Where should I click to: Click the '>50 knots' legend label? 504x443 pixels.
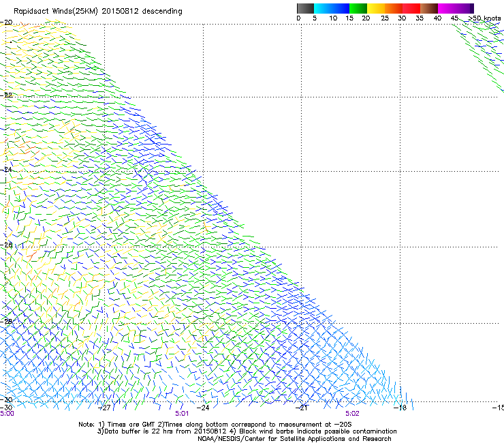click(484, 18)
